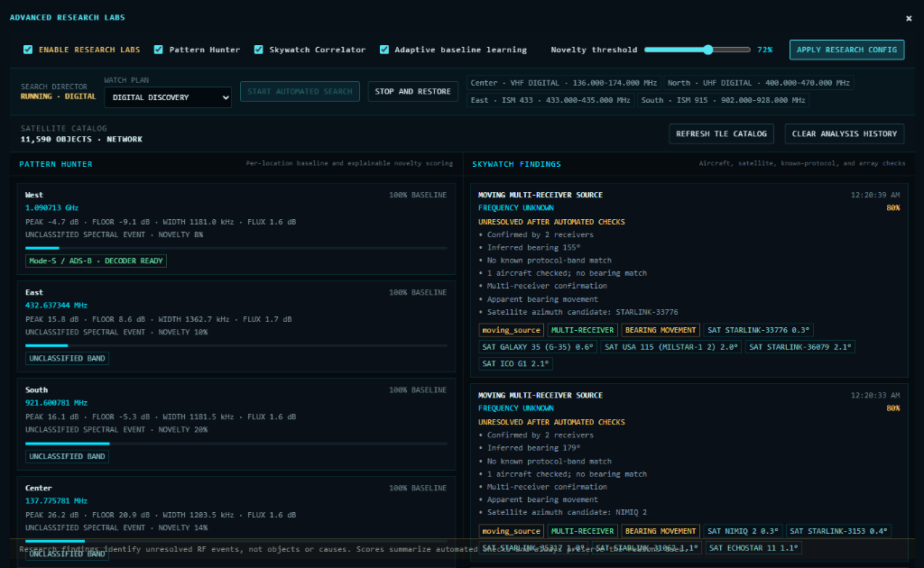
Task: Adjust the Novelty threshold slider
Action: [698, 50]
